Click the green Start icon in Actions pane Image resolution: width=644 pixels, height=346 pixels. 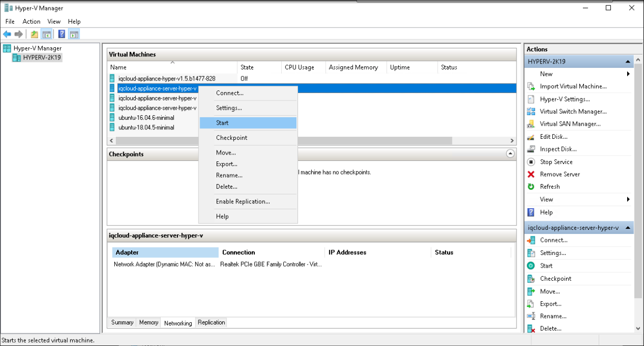[531, 266]
